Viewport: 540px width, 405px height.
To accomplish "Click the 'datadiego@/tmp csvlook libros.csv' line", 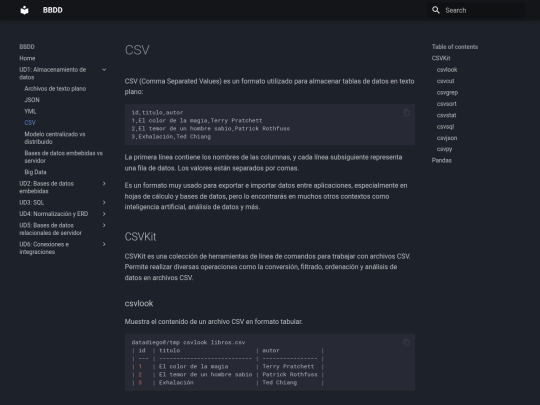I will coord(188,342).
